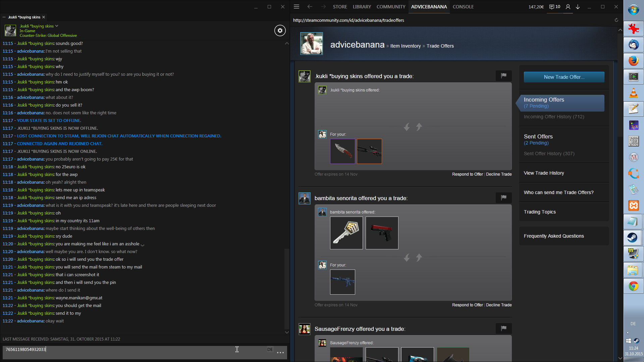Screen dimensions: 644x362
Task: Expand kukli's name dropdown in chat header
Action: [x=57, y=26]
